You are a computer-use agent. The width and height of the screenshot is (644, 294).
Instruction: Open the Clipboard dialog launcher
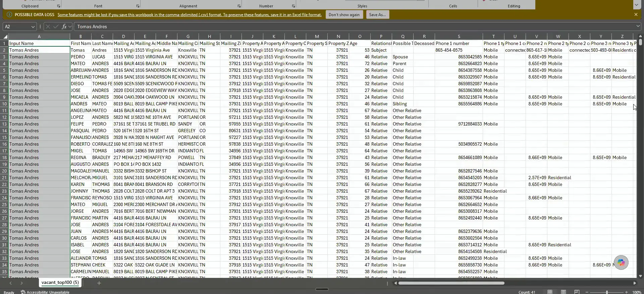(x=59, y=6)
